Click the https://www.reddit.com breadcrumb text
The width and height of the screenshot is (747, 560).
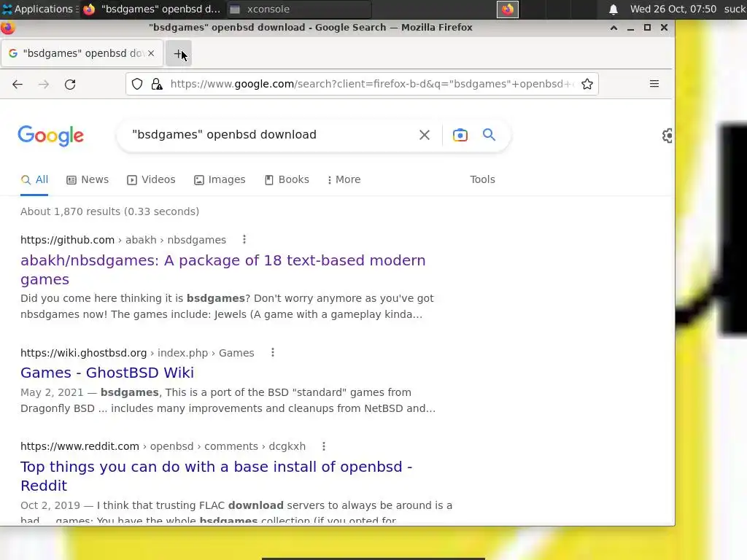[x=80, y=446]
